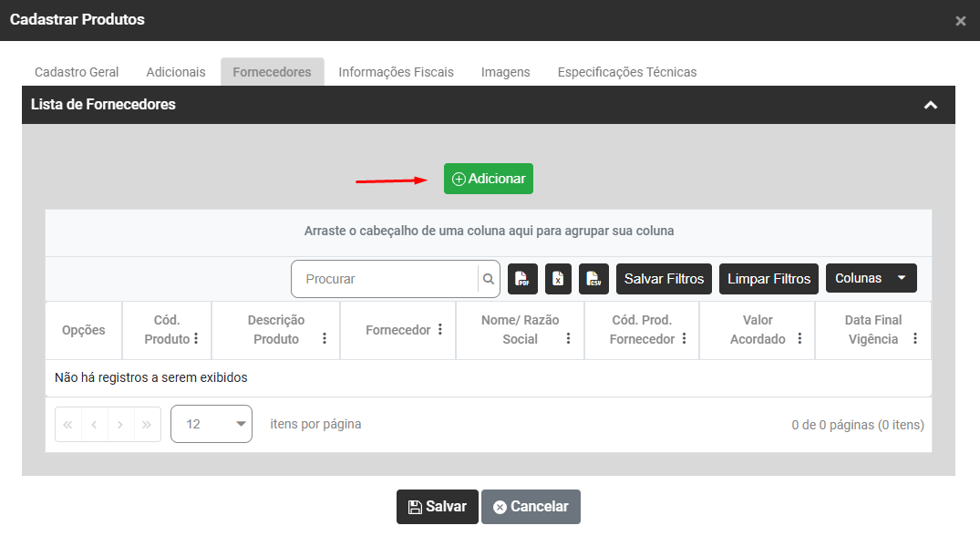The width and height of the screenshot is (980, 536).
Task: Click the search magnifier icon
Action: [x=489, y=279]
